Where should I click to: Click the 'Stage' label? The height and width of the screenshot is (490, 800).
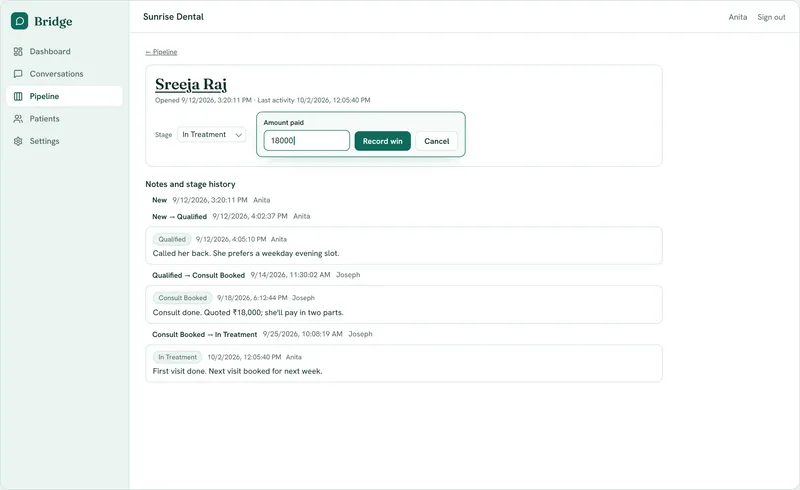point(164,135)
